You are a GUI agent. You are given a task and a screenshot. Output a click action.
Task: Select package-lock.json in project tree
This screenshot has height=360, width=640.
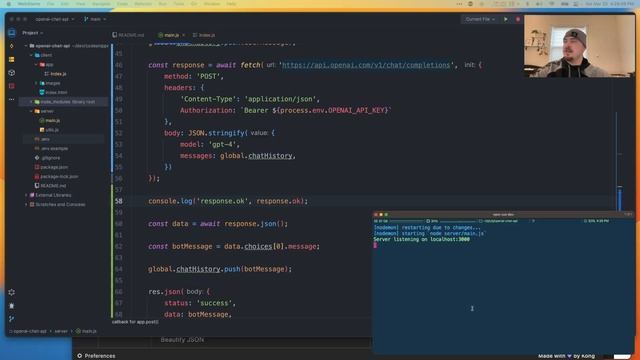pos(56,176)
